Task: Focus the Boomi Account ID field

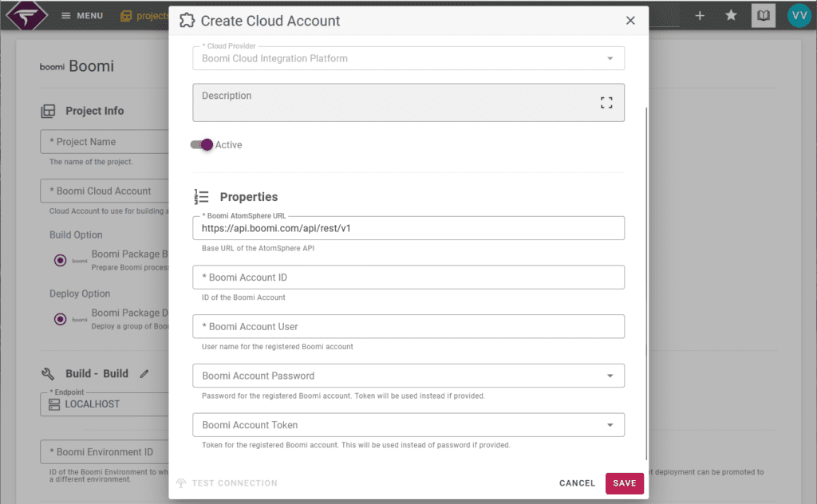Action: pyautogui.click(x=408, y=278)
